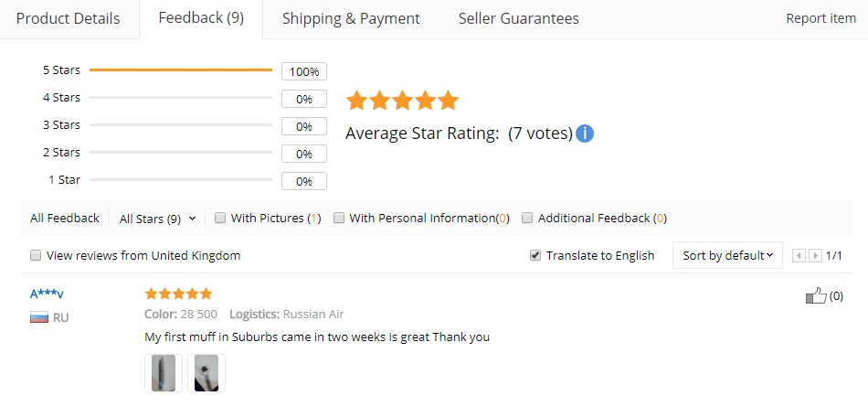Click the reviewer's five-star rating
The width and height of the screenshot is (868, 406).
[x=178, y=294]
